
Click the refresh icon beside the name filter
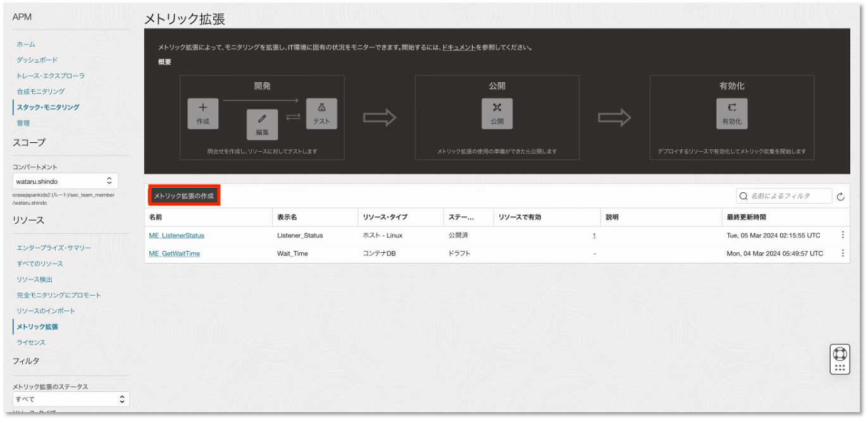841,197
